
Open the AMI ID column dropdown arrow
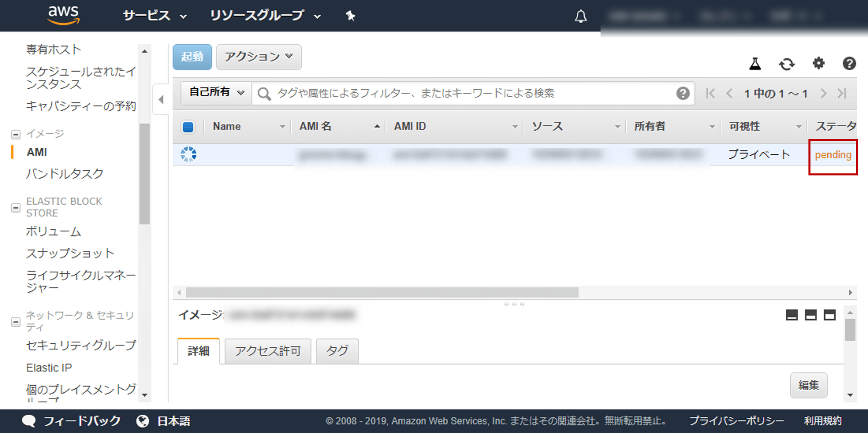[515, 127]
